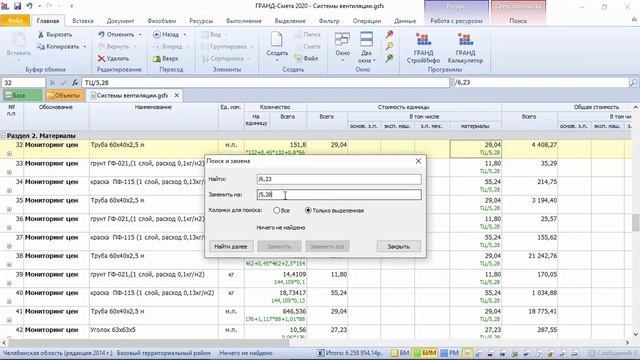Image resolution: width=640 pixels, height=360 pixels.
Task: Toggle the БМ mode in status bar
Action: click(x=400, y=353)
